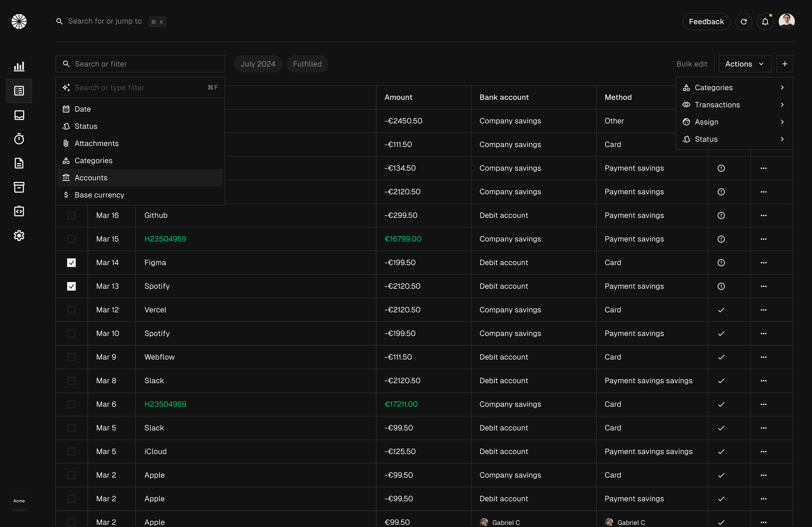Viewport: 812px width, 527px height.
Task: Click the refresh icon in header
Action: (743, 22)
